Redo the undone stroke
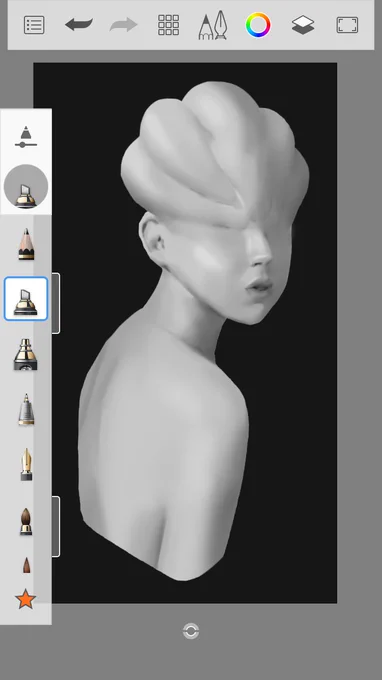This screenshot has width=382, height=680. (x=124, y=25)
